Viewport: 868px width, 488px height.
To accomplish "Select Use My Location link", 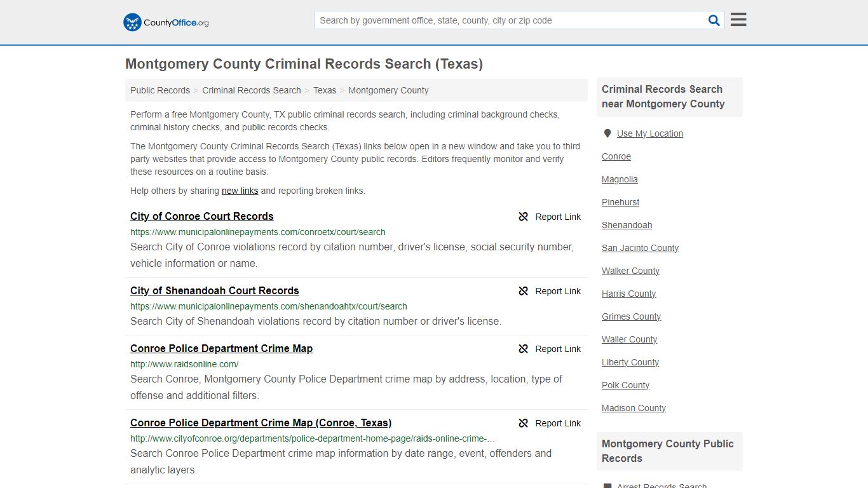I will tap(650, 133).
